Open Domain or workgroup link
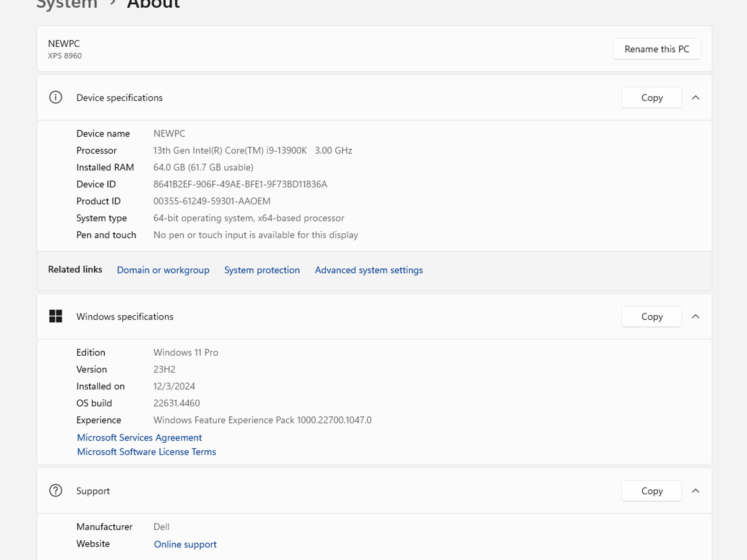Image resolution: width=747 pixels, height=560 pixels. pos(163,270)
